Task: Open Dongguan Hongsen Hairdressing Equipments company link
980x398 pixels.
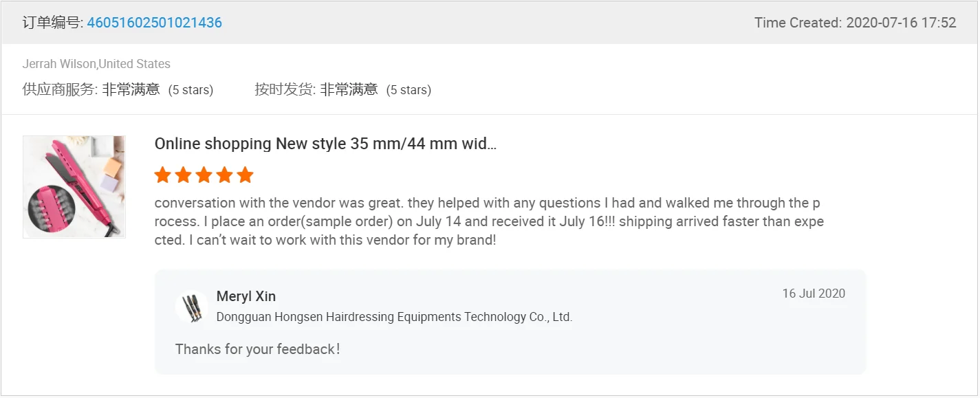Action: pyautogui.click(x=394, y=317)
